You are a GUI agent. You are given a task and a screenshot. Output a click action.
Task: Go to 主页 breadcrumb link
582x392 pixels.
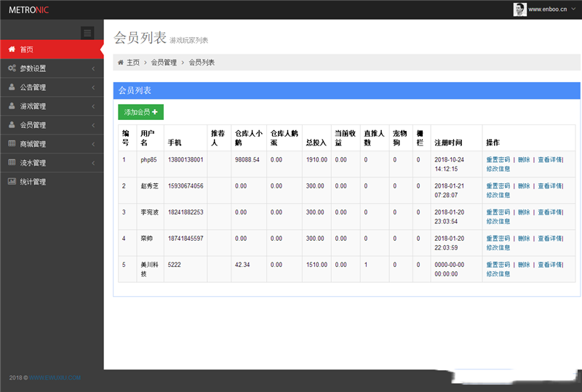[133, 63]
